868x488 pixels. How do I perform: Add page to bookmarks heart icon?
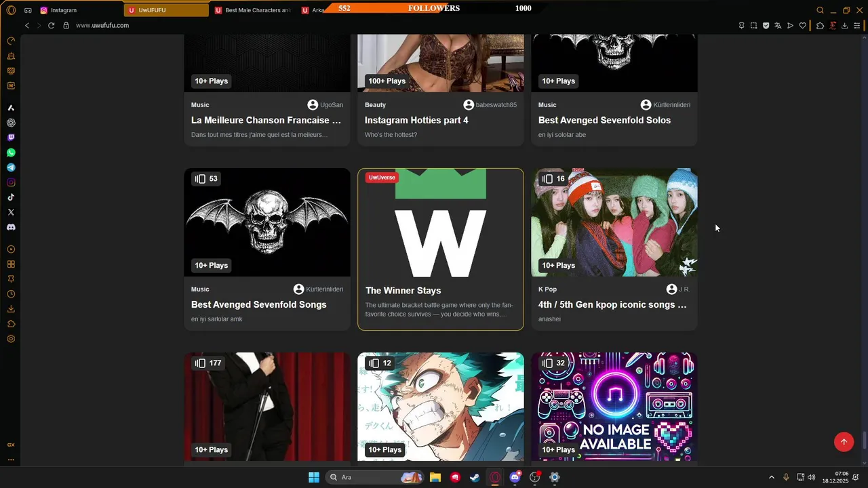point(803,26)
